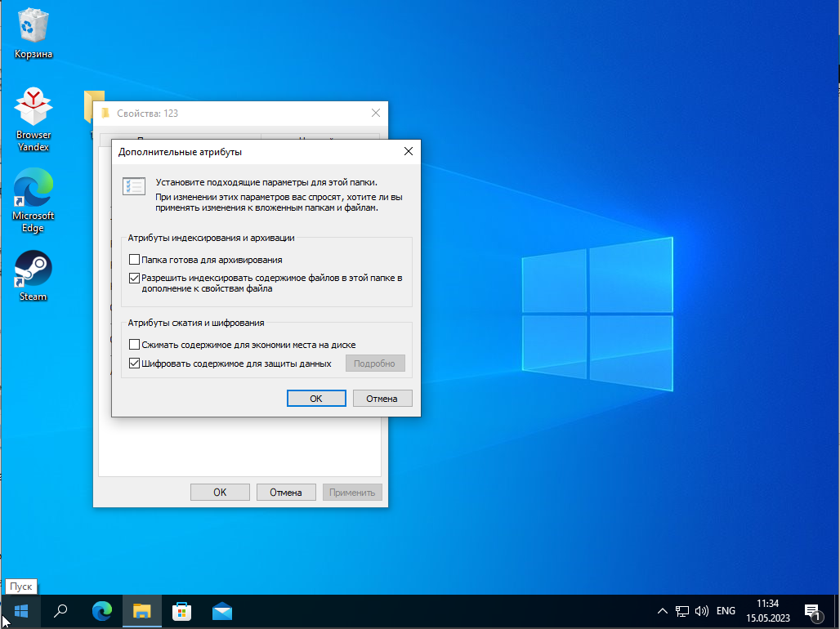Screen dimensions: 840x629
Task: Click the settings list icon in the dialog
Action: [134, 186]
